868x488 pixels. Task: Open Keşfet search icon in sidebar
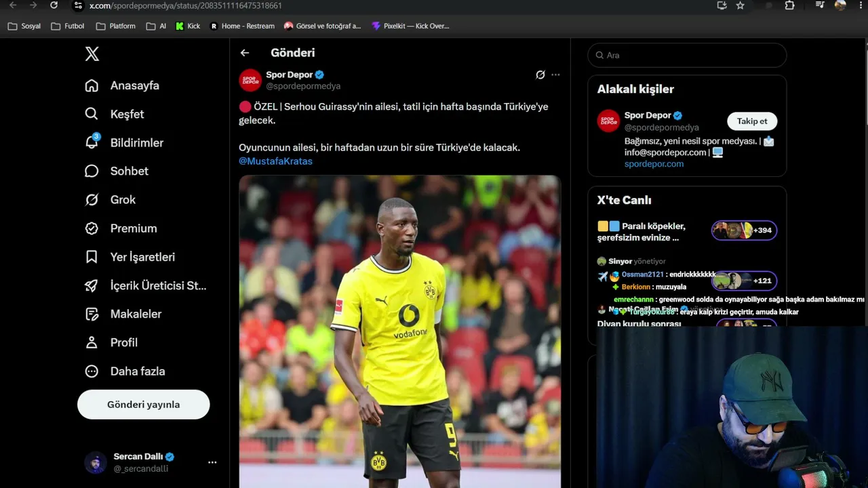[x=92, y=114]
